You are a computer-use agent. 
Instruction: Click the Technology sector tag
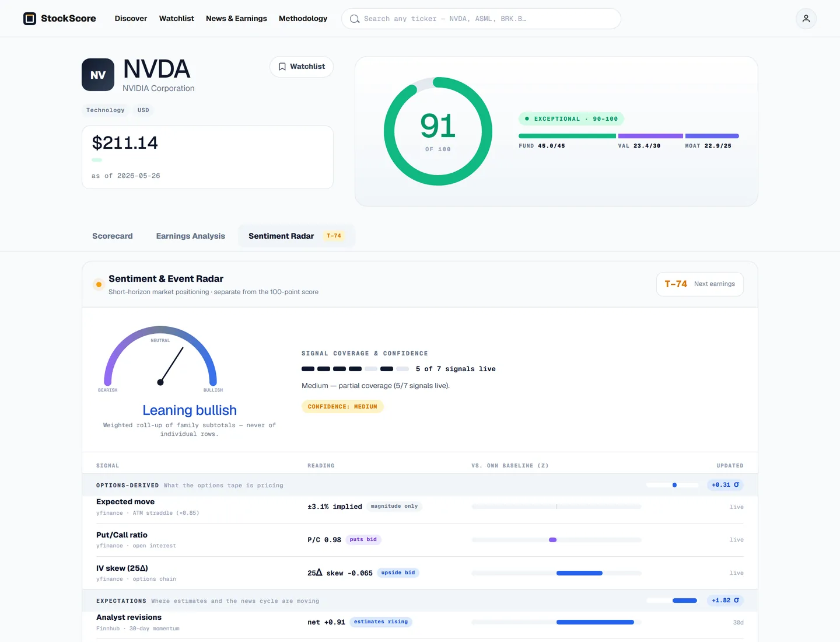(106, 110)
